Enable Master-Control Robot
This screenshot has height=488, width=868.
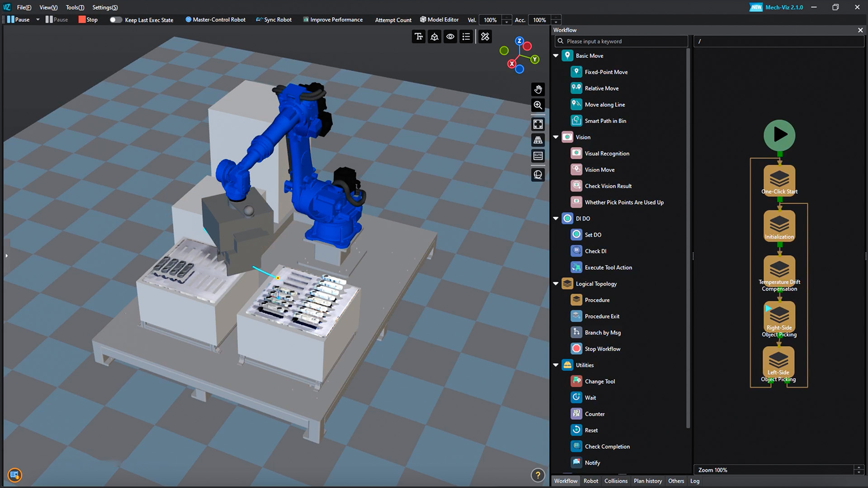pyautogui.click(x=215, y=19)
